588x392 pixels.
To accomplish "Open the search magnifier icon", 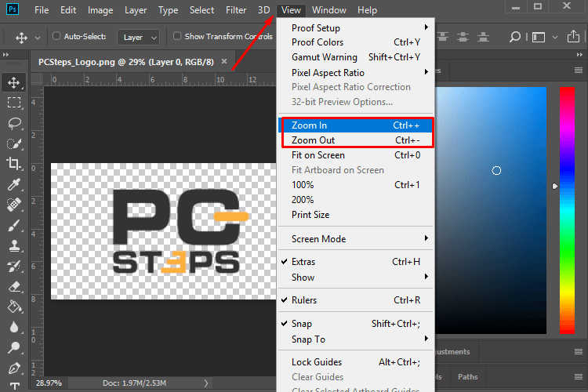I will (515, 37).
